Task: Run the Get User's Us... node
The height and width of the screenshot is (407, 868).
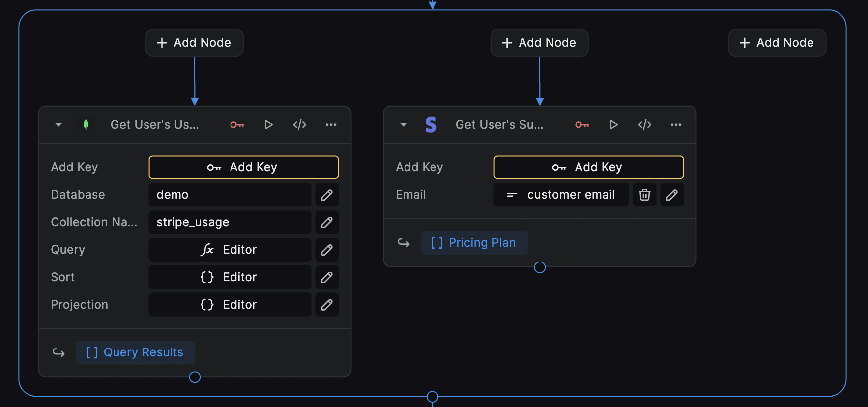Action: pos(268,125)
